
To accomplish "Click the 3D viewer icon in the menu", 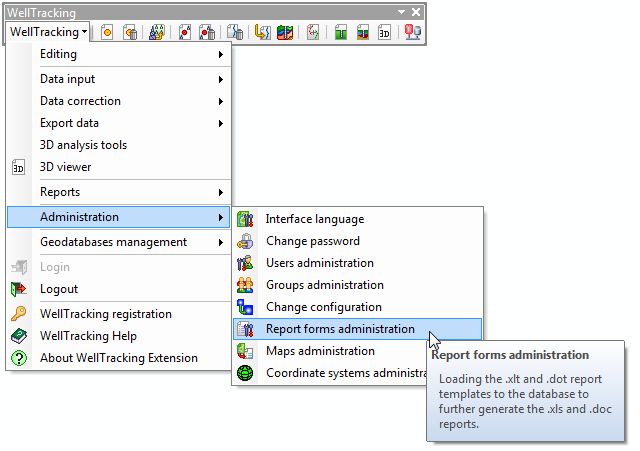I will pos(18,167).
